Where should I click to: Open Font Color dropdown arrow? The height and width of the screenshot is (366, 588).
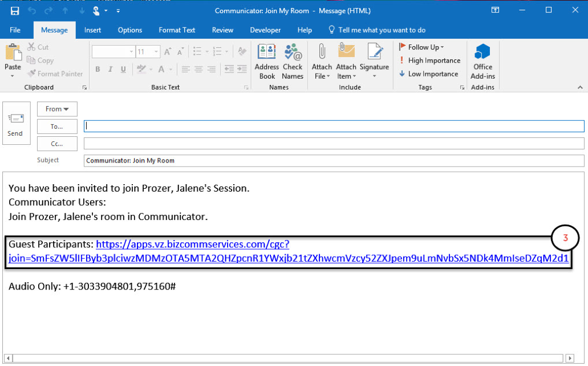(171, 70)
